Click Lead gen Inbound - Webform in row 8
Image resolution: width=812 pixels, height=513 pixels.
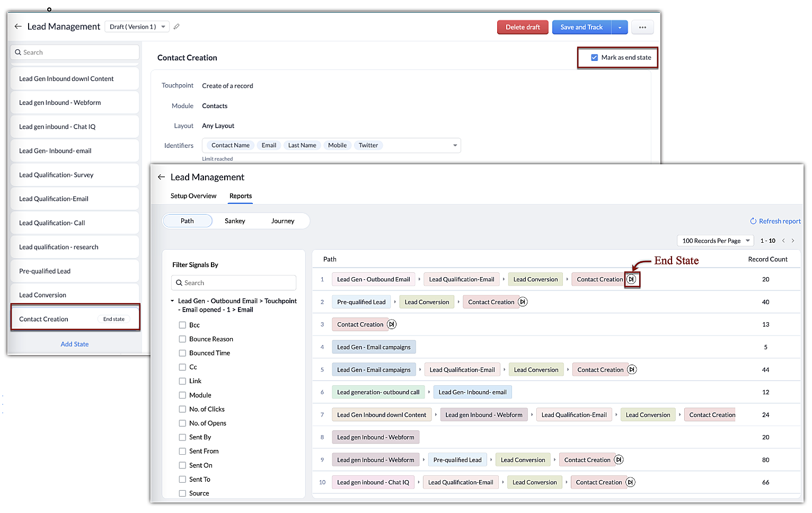tap(376, 437)
